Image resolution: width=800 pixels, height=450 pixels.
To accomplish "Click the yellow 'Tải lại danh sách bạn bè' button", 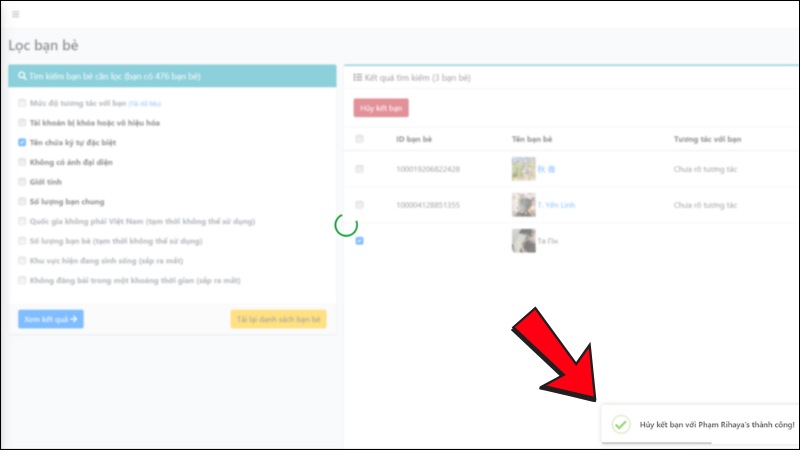I will tap(278, 319).
